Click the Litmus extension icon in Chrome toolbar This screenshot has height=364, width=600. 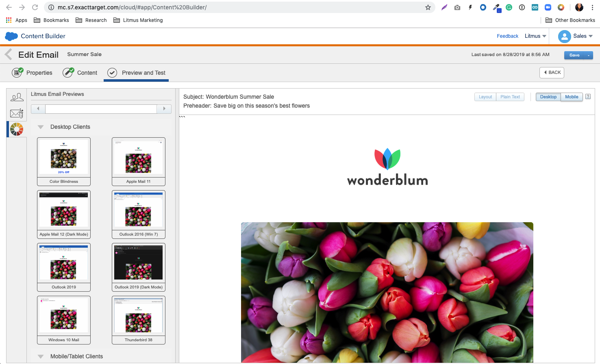tap(561, 7)
